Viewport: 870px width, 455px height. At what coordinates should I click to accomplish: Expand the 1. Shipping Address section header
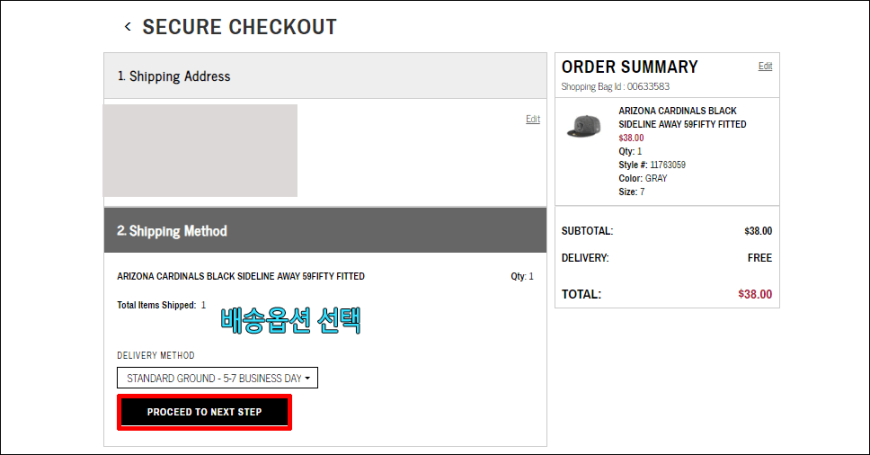click(x=325, y=76)
